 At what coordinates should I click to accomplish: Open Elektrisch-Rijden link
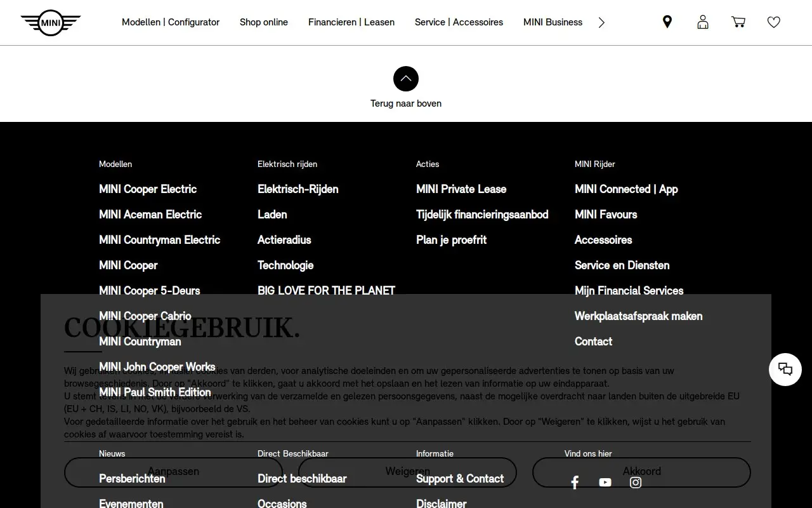pos(298,189)
